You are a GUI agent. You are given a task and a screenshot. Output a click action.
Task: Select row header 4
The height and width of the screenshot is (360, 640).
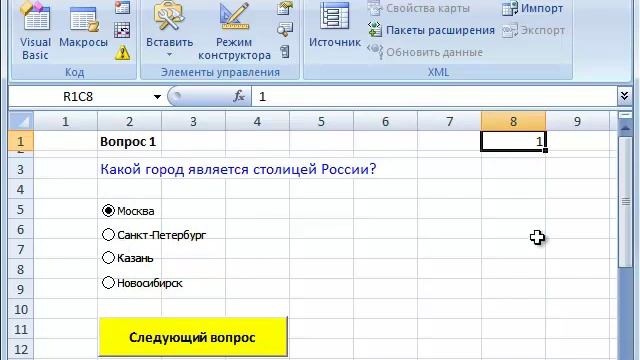(21, 189)
